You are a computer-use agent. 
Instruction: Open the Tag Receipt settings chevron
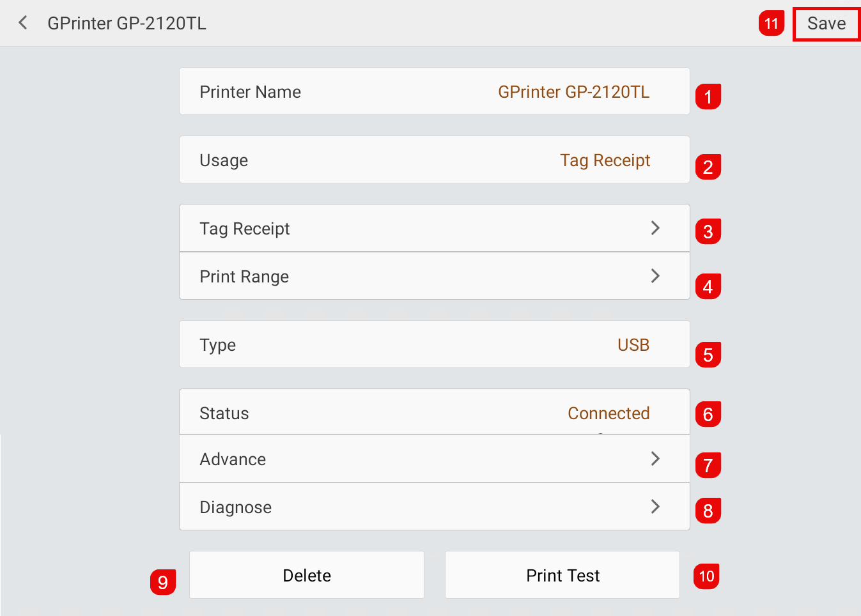[x=655, y=228]
